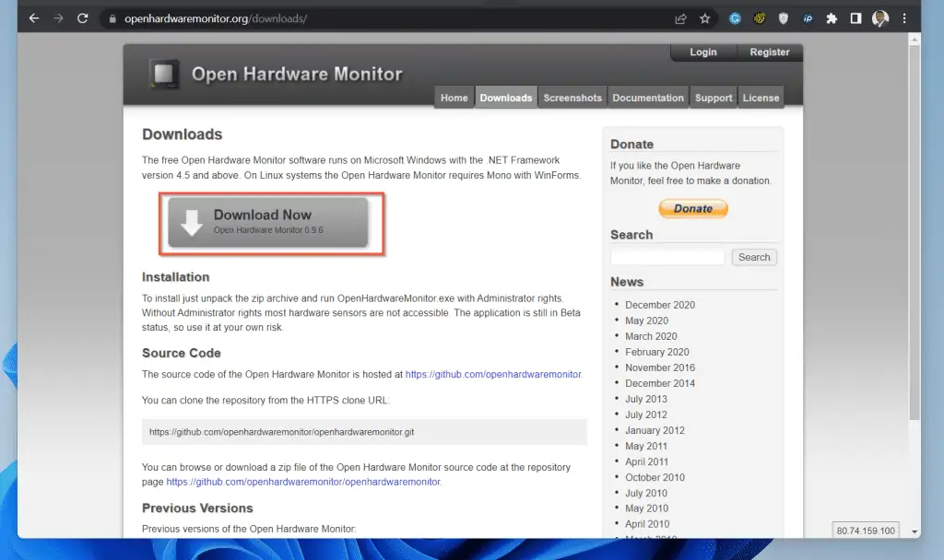This screenshot has width=944, height=560.
Task: Click the IP address extension icon
Action: [x=808, y=17]
